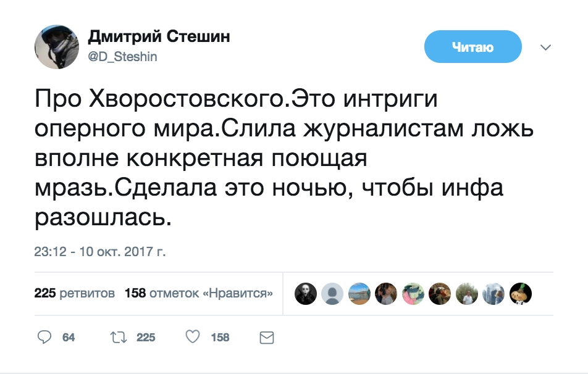Expand the tweet options chevron menu

(x=545, y=48)
